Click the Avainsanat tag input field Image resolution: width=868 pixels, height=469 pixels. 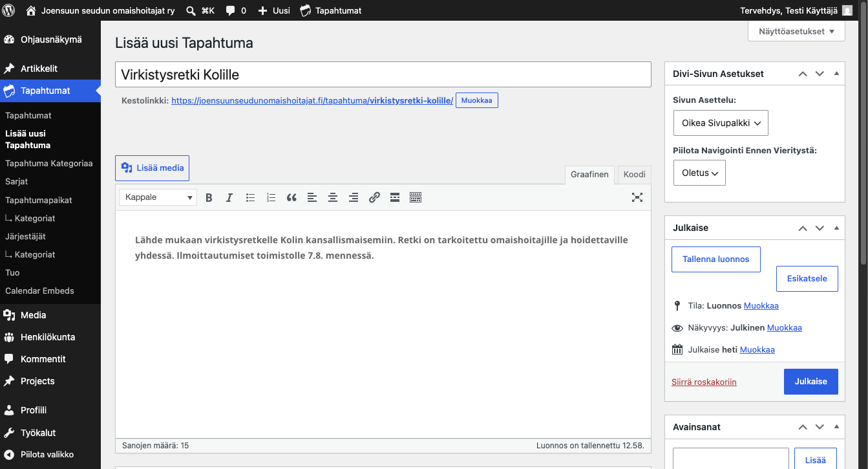coord(731,460)
